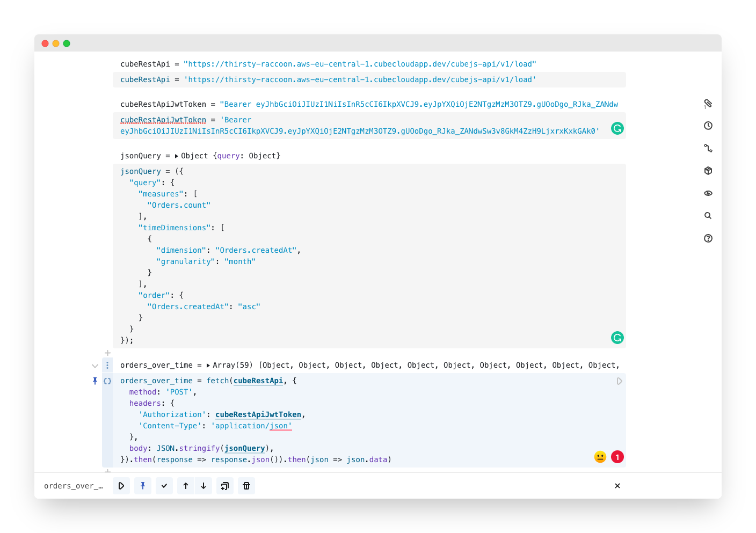Delete the cell with the trash icon
The image size is (756, 533).
point(246,486)
